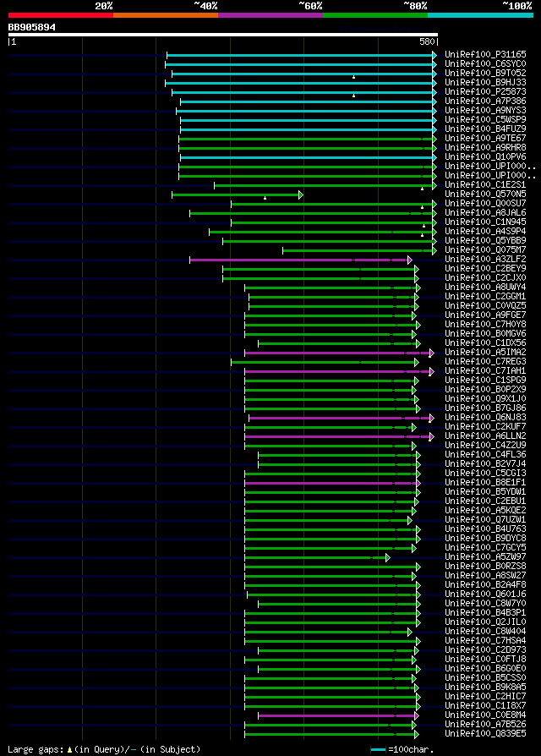Click the UniRef100_C1E2S1 hit name

tap(485, 184)
